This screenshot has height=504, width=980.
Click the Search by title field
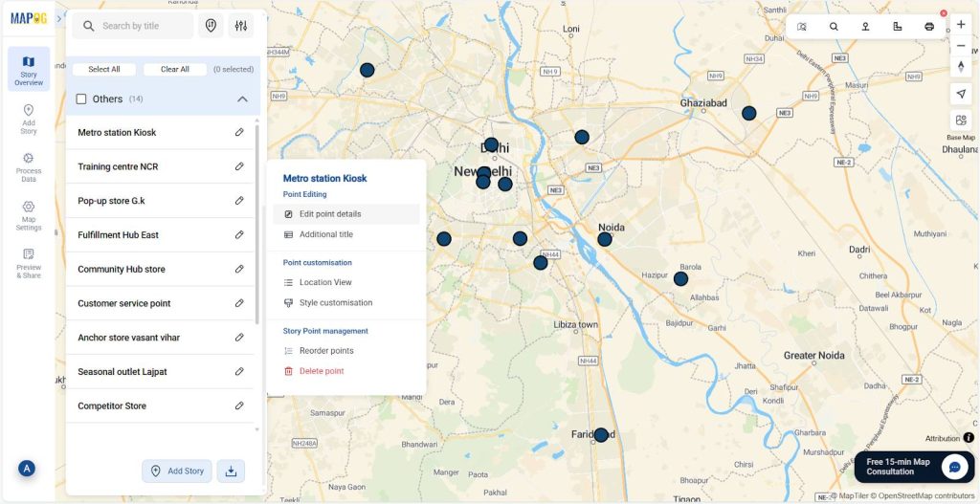point(144,26)
